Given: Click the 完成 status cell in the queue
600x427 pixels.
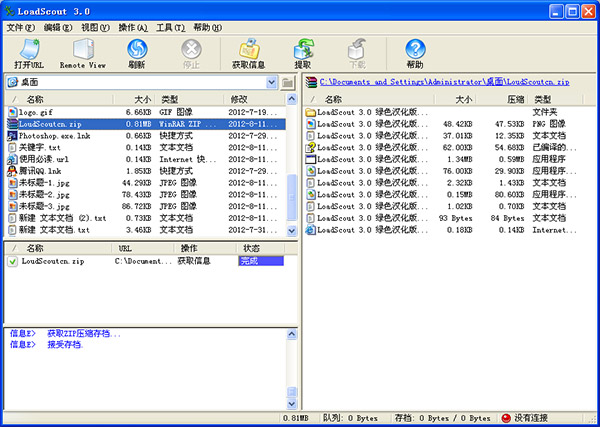Looking at the screenshot, I should pyautogui.click(x=261, y=261).
